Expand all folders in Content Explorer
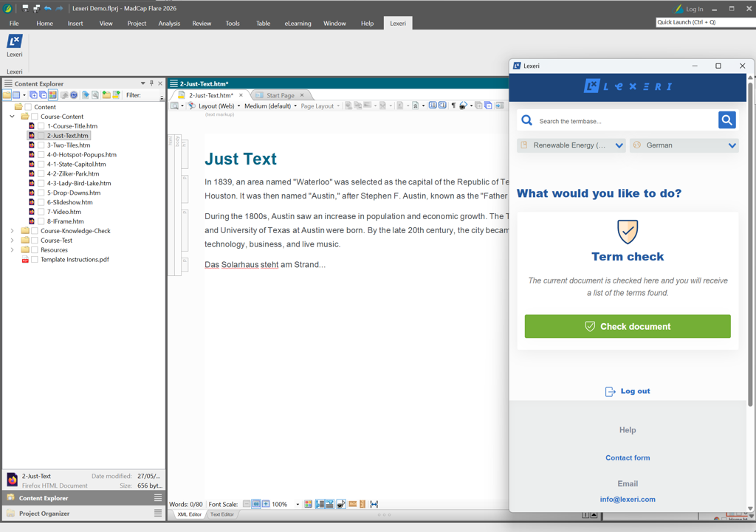 [x=34, y=95]
